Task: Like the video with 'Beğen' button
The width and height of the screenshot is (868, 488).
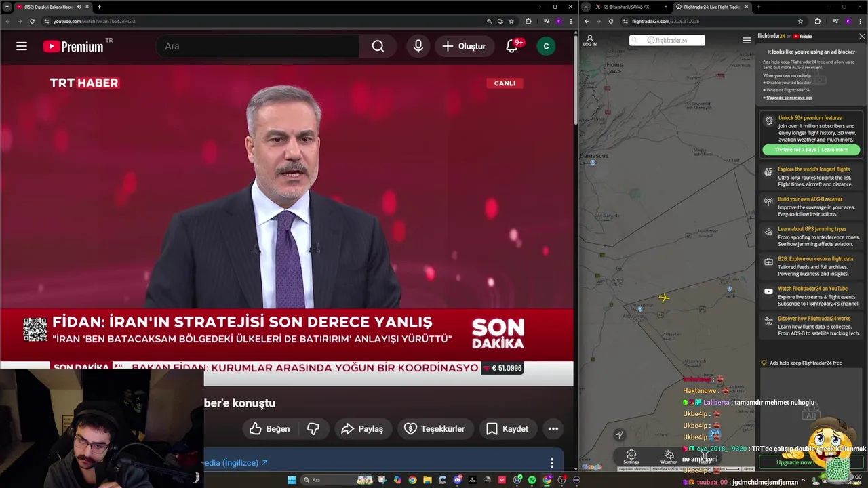Action: tap(269, 428)
